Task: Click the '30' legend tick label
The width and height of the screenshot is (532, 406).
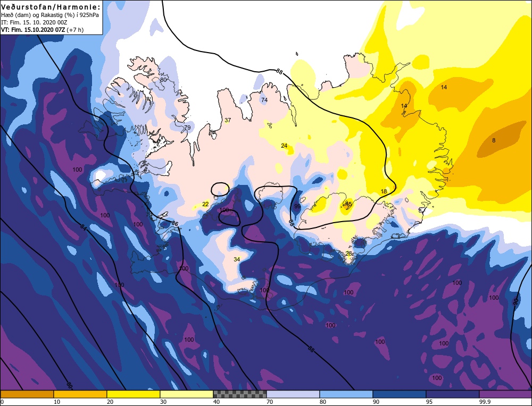Action: pos(163,402)
